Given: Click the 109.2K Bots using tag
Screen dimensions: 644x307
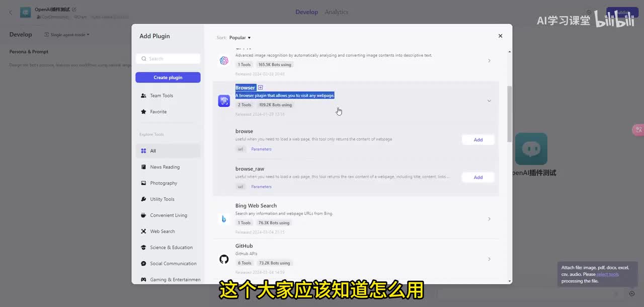Looking at the screenshot, I should point(275,105).
